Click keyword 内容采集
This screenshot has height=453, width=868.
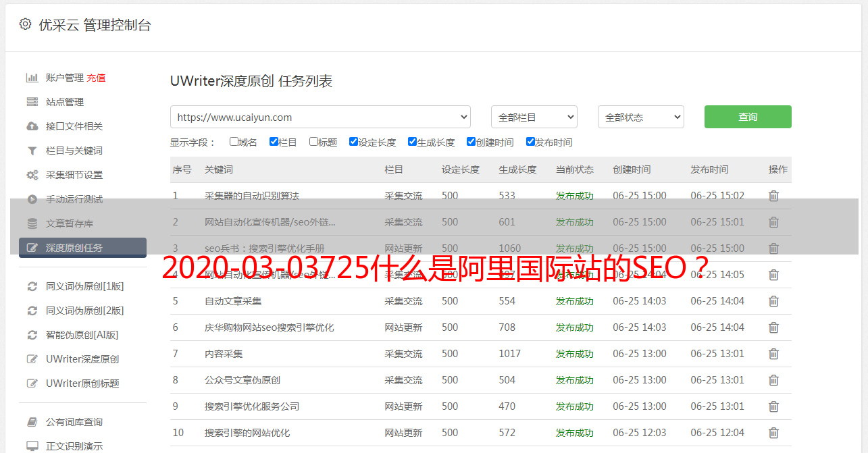pyautogui.click(x=224, y=354)
